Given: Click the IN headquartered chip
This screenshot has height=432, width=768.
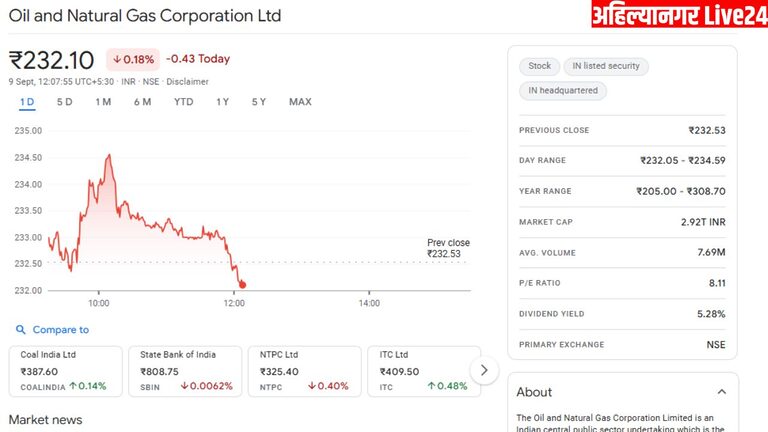Looking at the screenshot, I should pos(562,91).
